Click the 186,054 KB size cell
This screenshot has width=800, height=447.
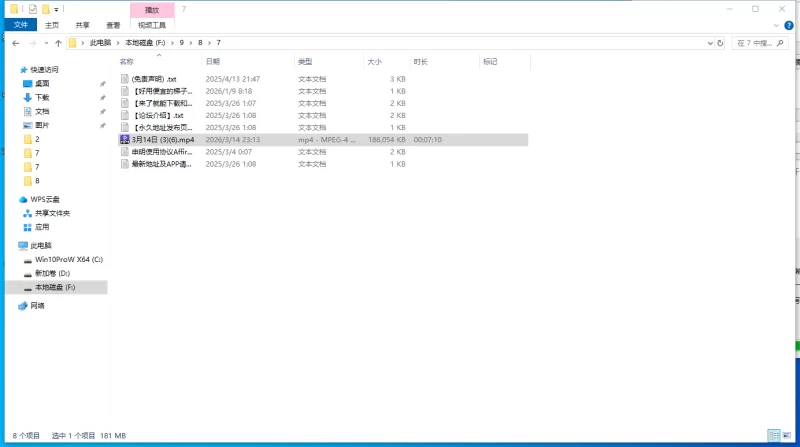point(387,140)
